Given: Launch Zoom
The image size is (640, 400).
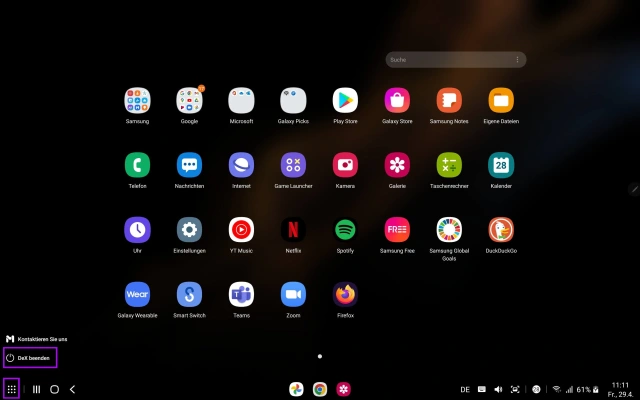Looking at the screenshot, I should (x=293, y=294).
